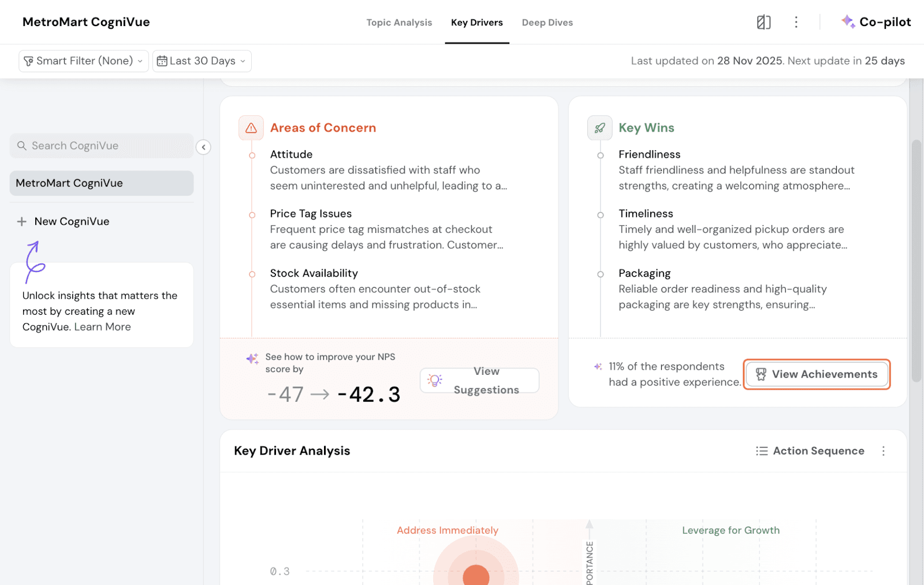Open Key Driver Analysis more options menu
This screenshot has width=924, height=585.
pyautogui.click(x=883, y=451)
